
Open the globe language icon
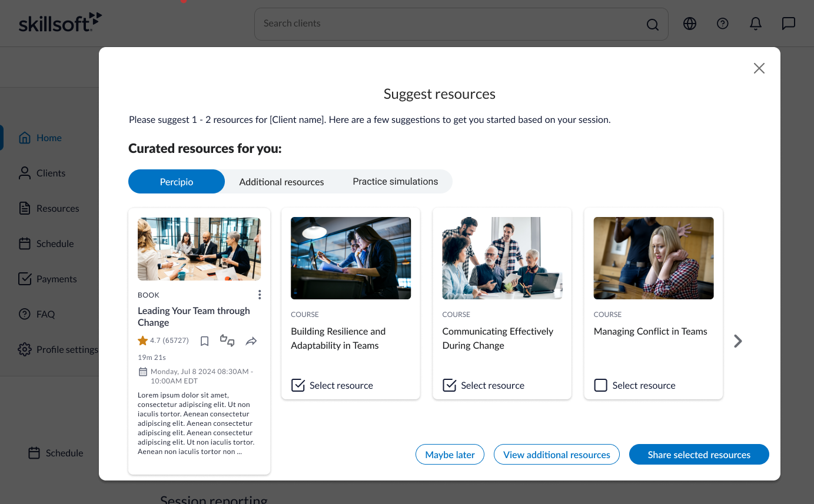(x=690, y=24)
